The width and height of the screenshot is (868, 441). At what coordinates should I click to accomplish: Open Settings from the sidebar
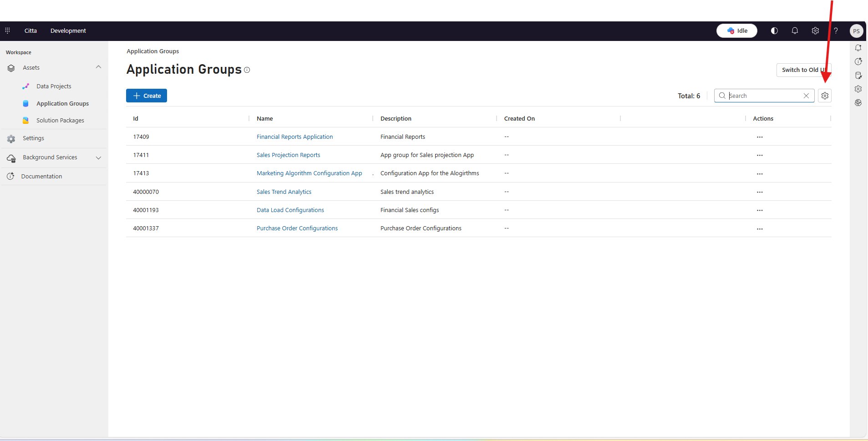pyautogui.click(x=33, y=138)
